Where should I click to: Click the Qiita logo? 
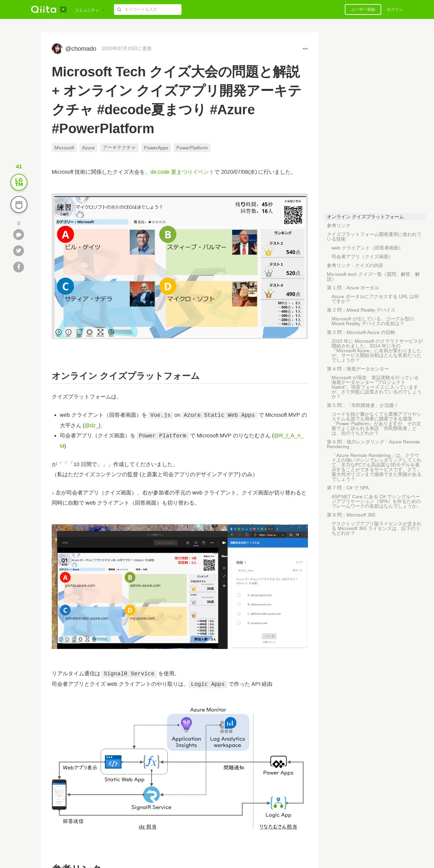44,9
